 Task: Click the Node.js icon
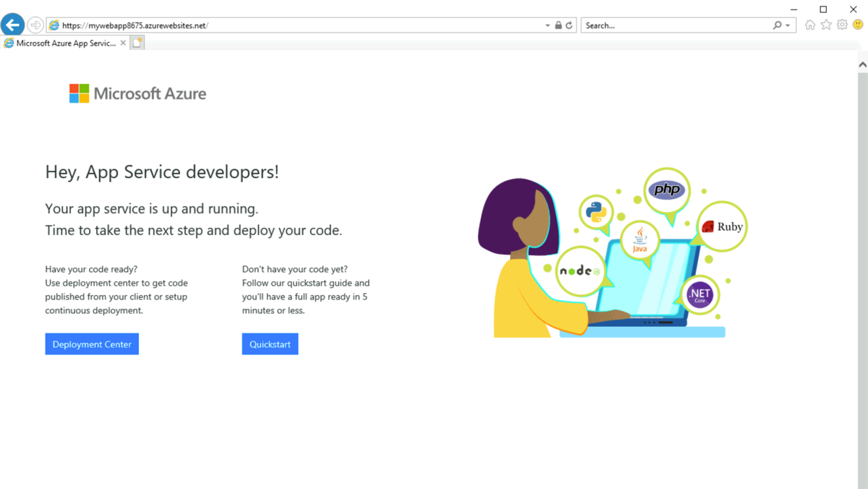click(579, 269)
